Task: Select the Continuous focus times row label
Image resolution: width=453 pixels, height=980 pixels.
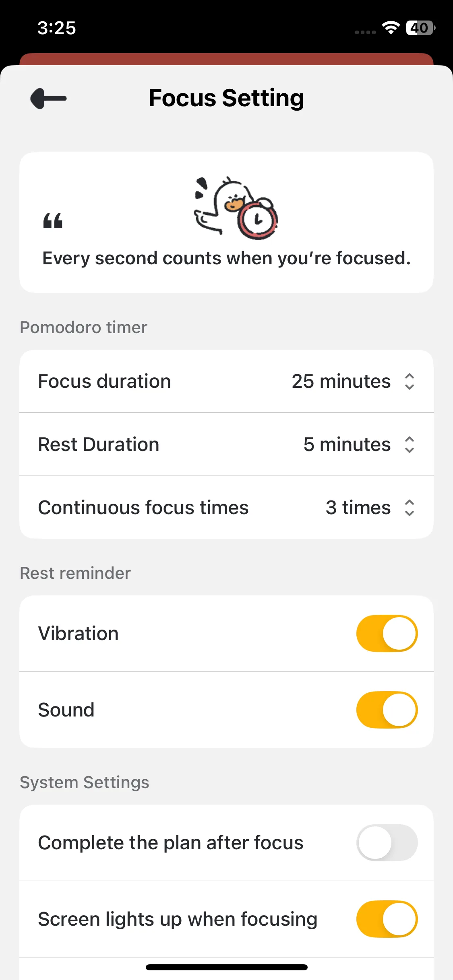Action: pyautogui.click(x=143, y=508)
